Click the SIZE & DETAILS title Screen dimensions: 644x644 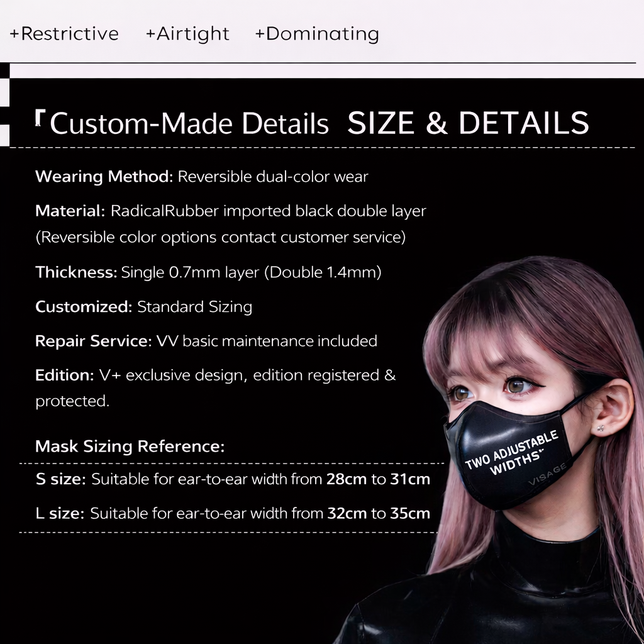468,123
